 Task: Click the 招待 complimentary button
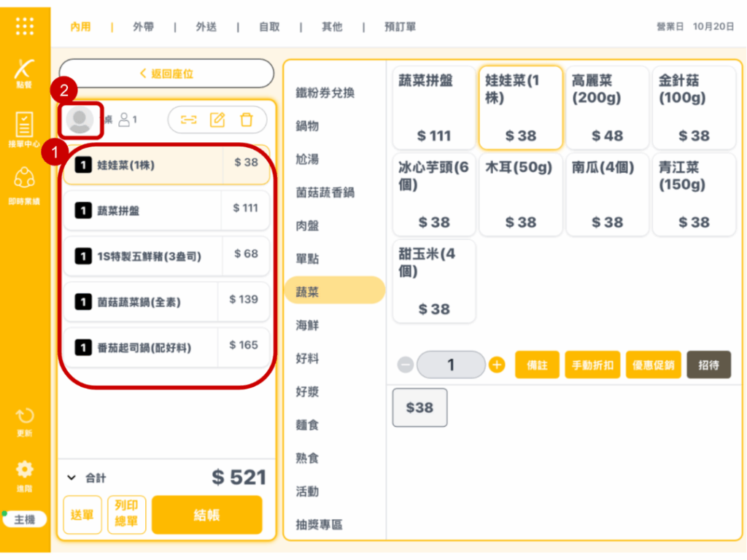(x=708, y=365)
